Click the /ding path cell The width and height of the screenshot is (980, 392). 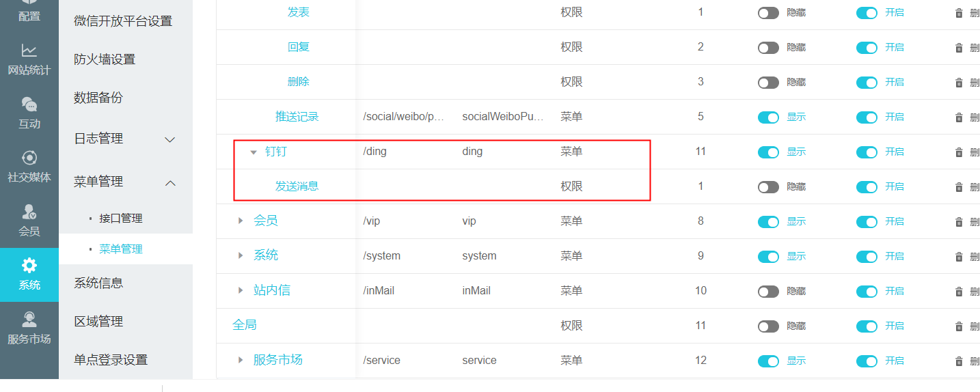click(375, 152)
